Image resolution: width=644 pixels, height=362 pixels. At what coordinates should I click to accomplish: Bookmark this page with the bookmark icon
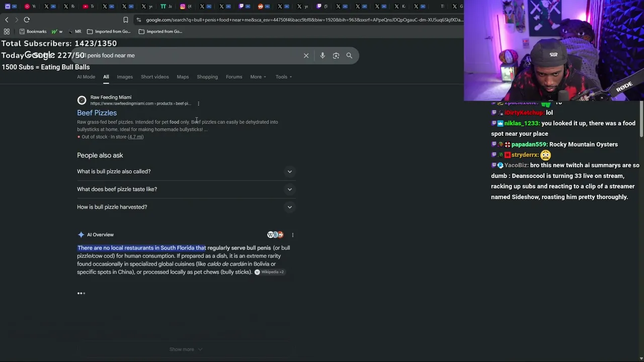coord(126,20)
